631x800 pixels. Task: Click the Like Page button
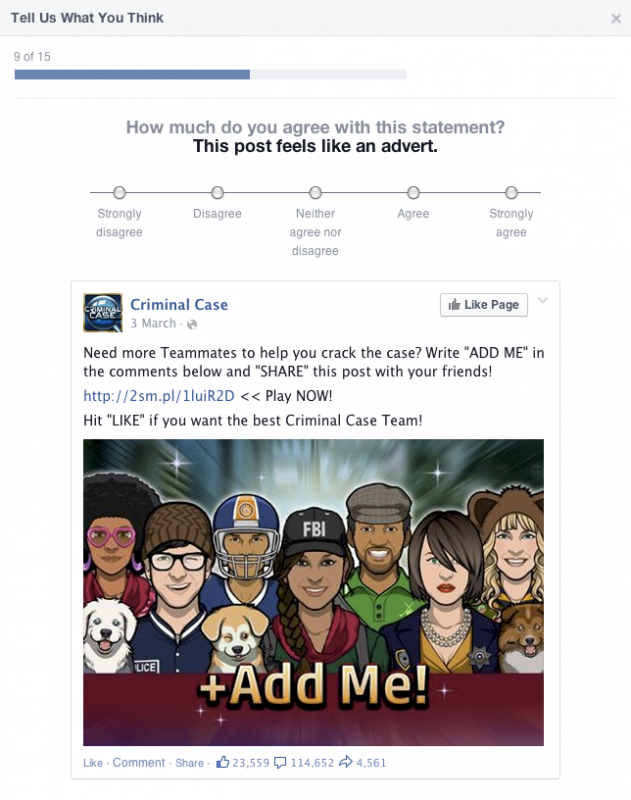tap(484, 305)
